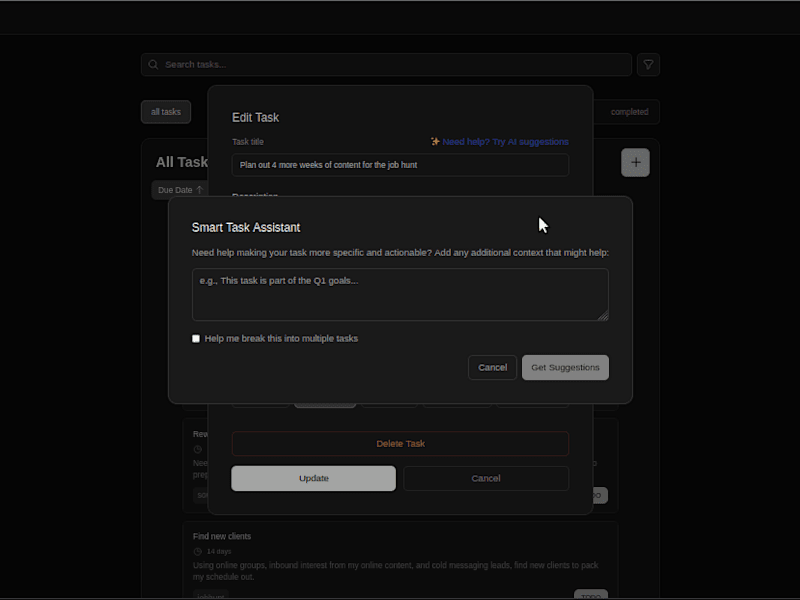Click the clock icon by 14 days

[x=198, y=551]
